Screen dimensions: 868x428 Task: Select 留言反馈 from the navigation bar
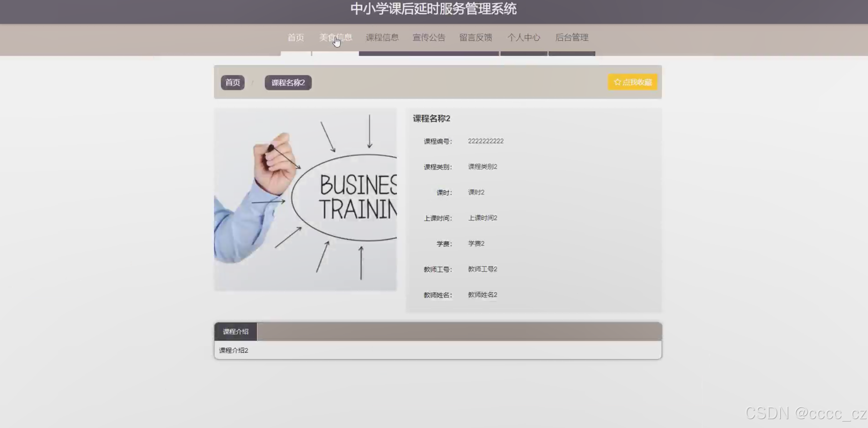[475, 38]
